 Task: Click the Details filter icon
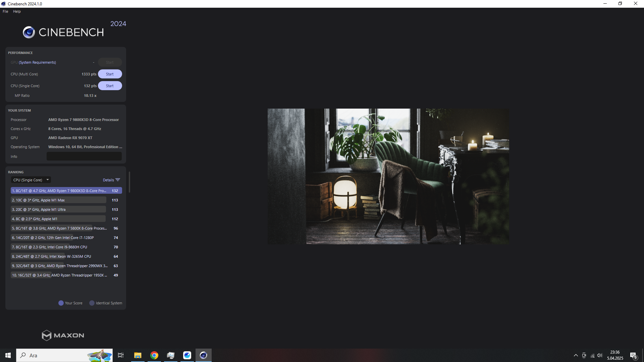(x=118, y=180)
